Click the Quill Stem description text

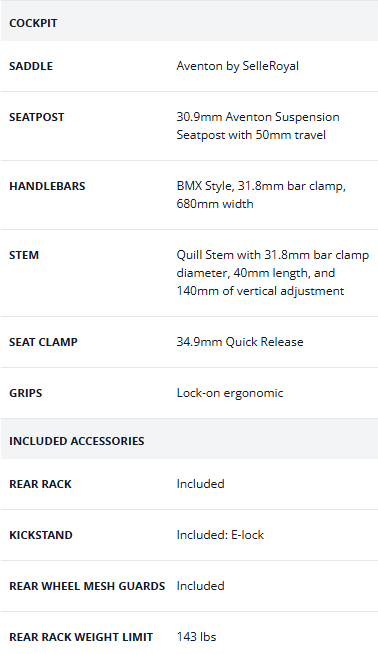pyautogui.click(x=272, y=273)
